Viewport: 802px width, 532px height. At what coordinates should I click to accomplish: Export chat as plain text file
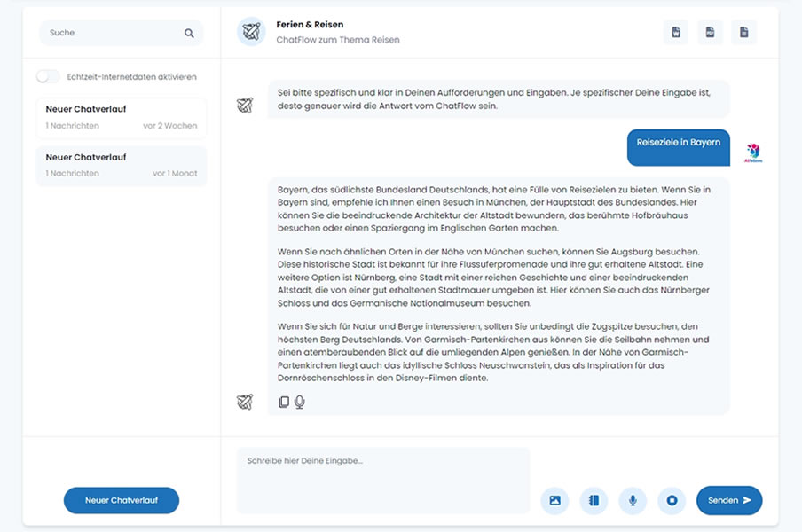click(743, 33)
